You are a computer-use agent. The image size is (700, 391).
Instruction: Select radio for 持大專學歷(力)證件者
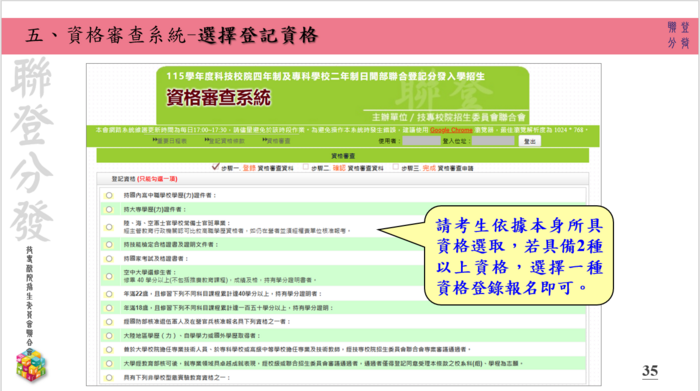point(109,209)
